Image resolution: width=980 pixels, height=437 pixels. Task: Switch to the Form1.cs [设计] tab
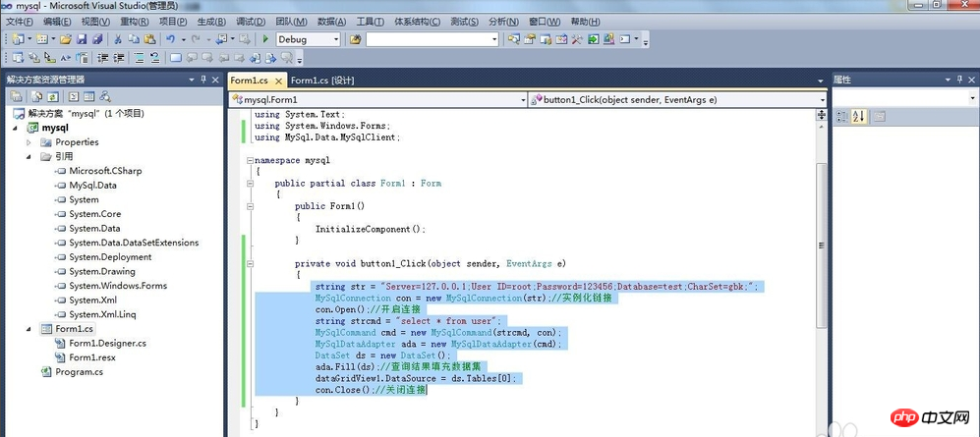322,80
